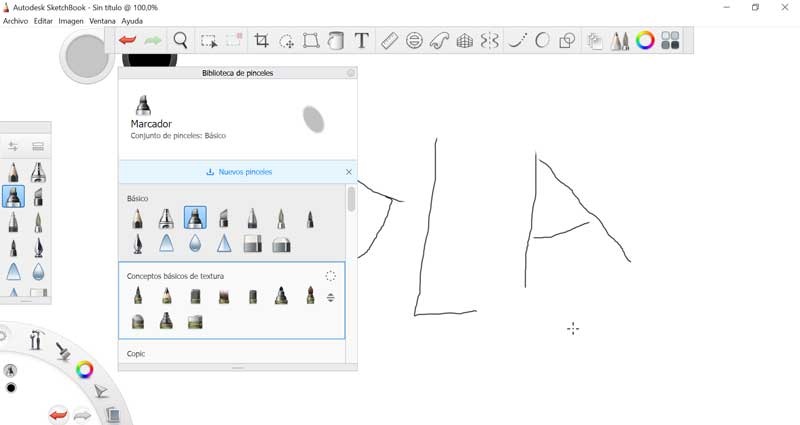Collapse the Conceptos básicos de textura set
The width and height of the screenshot is (800, 425).
pos(331,298)
